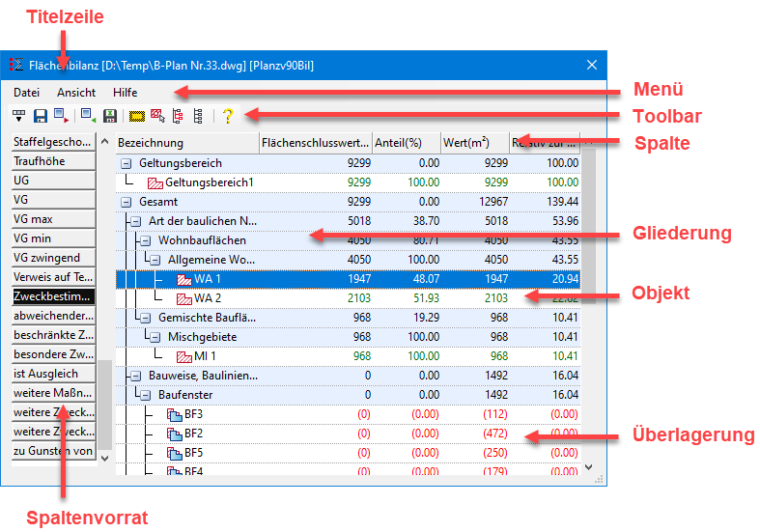Click the yellow question mark help icon
Screen dimensions: 760x532
coord(228,116)
